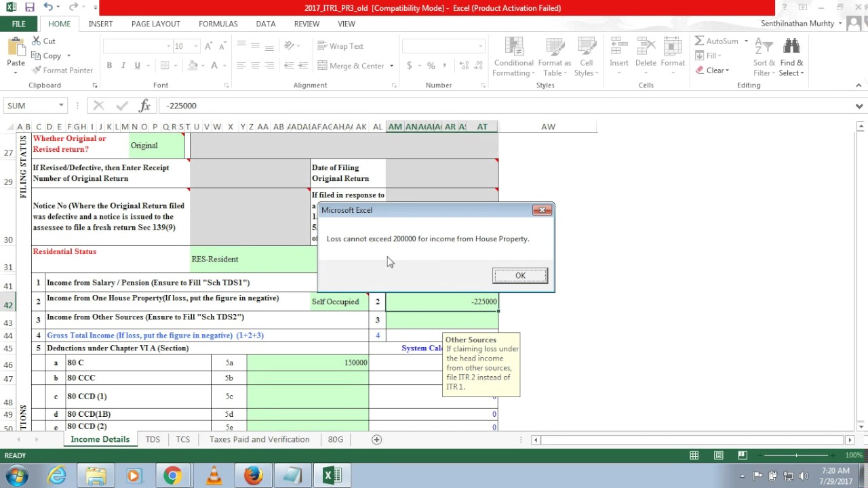Open the PAGE LAYOUT tab
The height and width of the screenshot is (488, 868).
[x=156, y=24]
